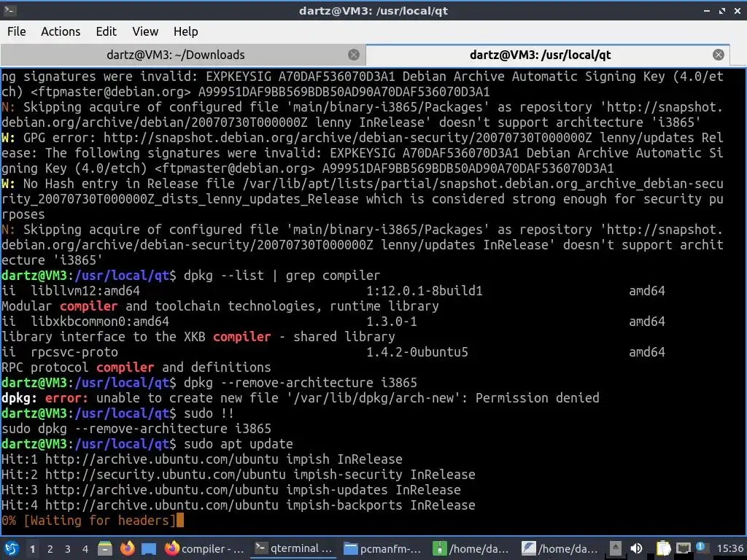The image size is (747, 560).
Task: Click 'dpkg --remove-architecture i3865' command line
Action: tap(300, 382)
